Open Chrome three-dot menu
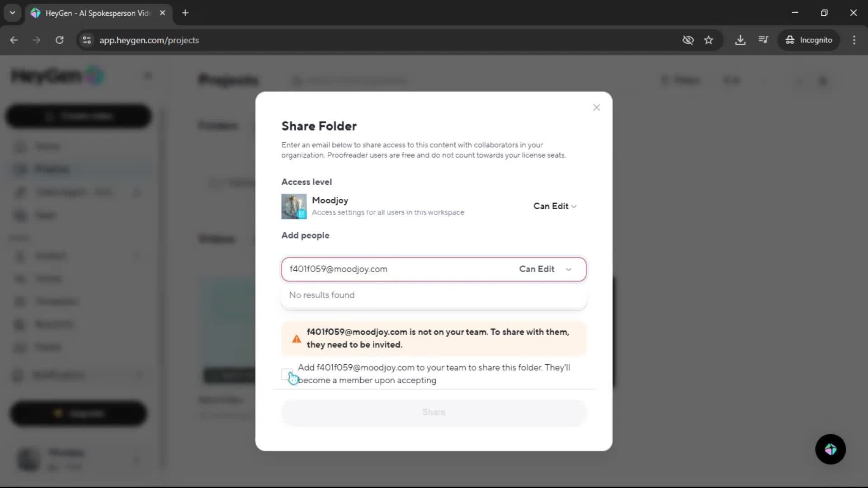Screen dimensions: 868x488 (854, 40)
